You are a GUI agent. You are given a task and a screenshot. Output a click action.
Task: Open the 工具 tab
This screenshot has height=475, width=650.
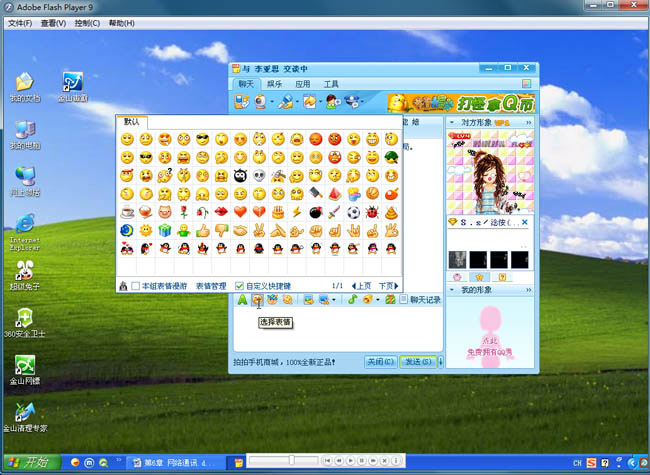tap(331, 84)
